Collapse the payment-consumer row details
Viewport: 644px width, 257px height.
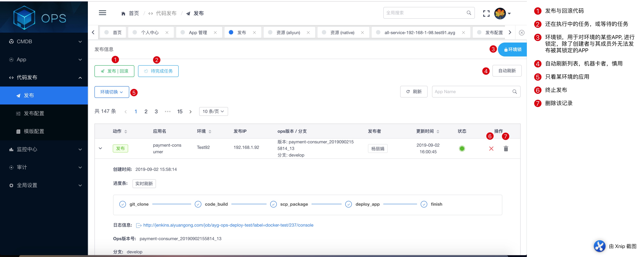point(100,148)
